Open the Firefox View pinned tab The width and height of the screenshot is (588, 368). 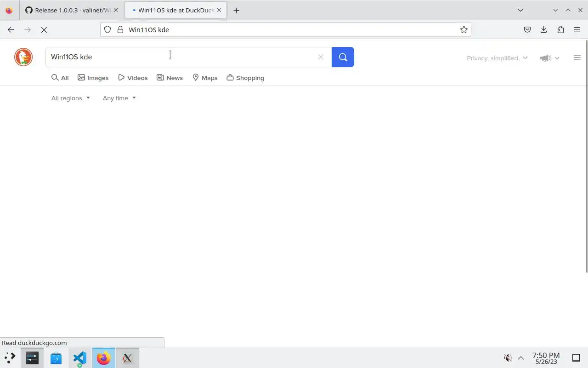(x=9, y=10)
